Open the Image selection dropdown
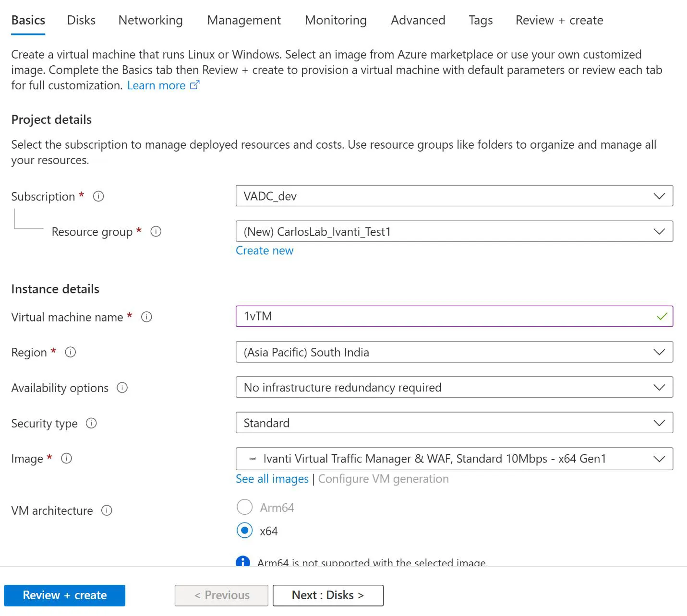Image resolution: width=687 pixels, height=616 pixels. (x=454, y=459)
